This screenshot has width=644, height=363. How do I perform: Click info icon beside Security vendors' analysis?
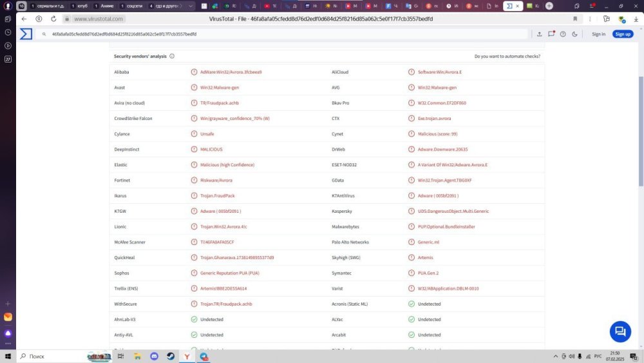(172, 56)
